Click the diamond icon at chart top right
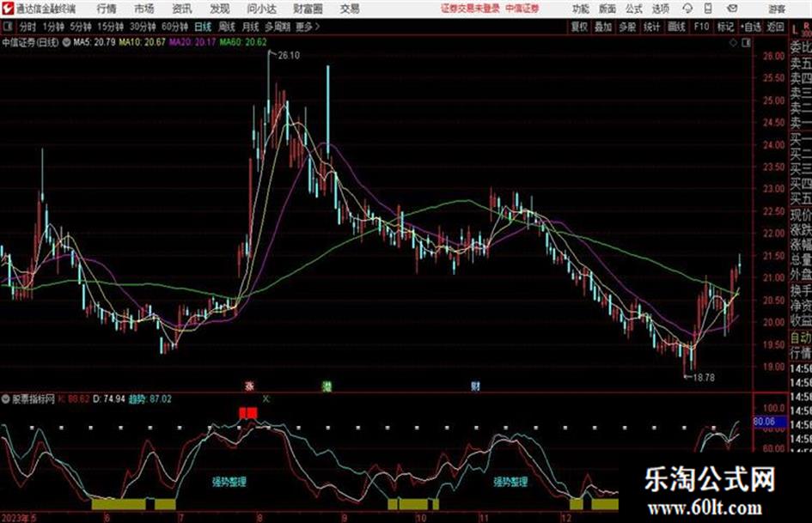The width and height of the screenshot is (812, 523). [x=733, y=43]
